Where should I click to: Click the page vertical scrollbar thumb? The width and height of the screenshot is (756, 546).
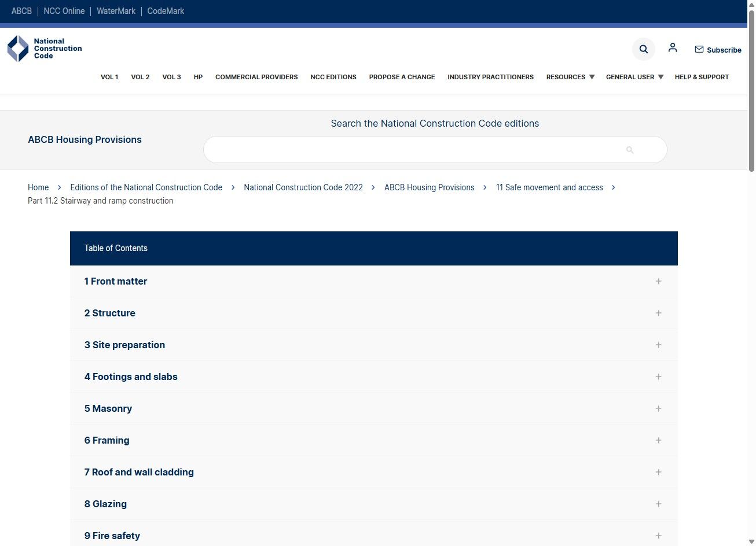point(751,90)
